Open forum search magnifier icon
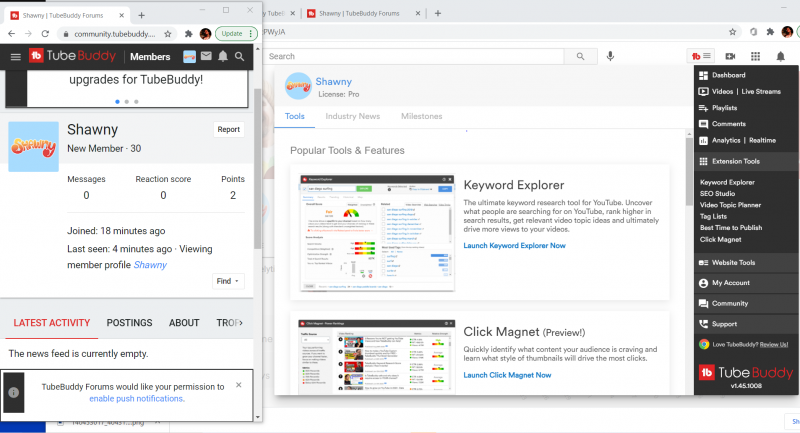The height and width of the screenshot is (433, 800). (x=239, y=57)
